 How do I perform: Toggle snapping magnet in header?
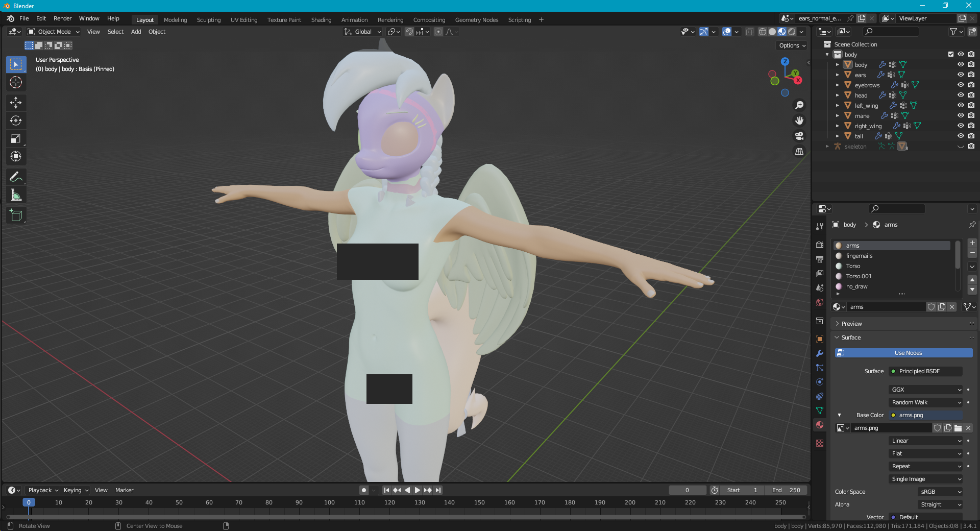point(409,32)
